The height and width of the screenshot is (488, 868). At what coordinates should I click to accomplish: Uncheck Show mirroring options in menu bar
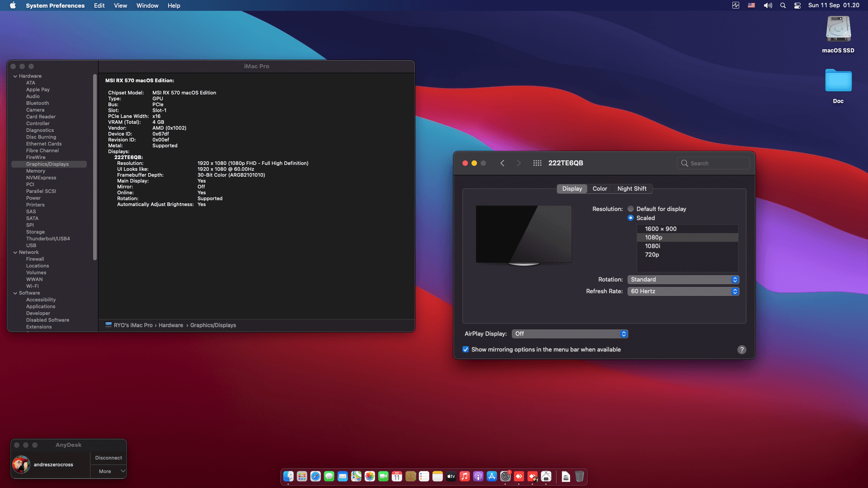click(x=466, y=349)
